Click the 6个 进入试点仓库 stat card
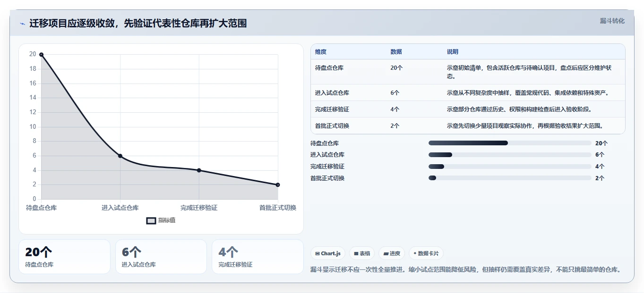 click(161, 257)
